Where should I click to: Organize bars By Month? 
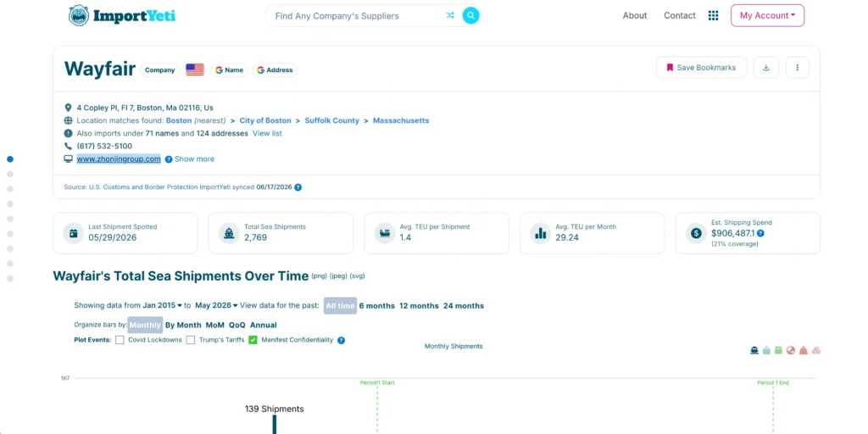click(183, 325)
